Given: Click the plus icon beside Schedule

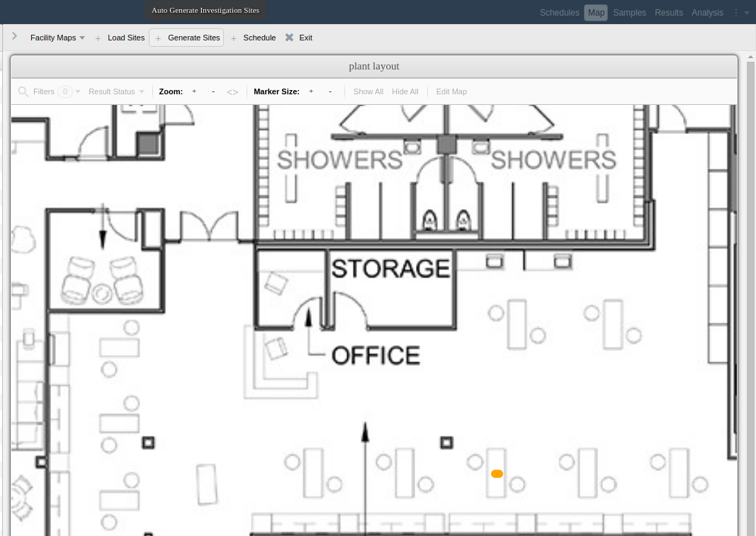Looking at the screenshot, I should [233, 38].
